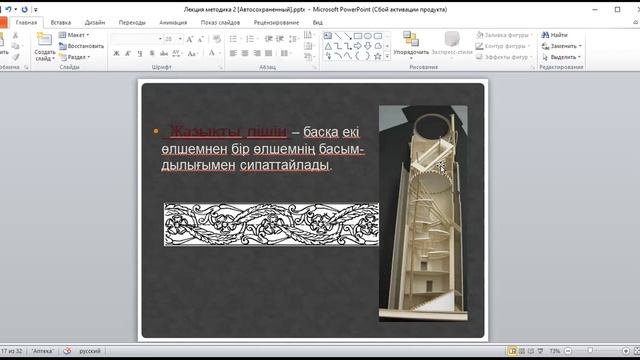The height and width of the screenshot is (360, 640).
Task: Expand the shapes gallery more button
Action: coord(387,57)
